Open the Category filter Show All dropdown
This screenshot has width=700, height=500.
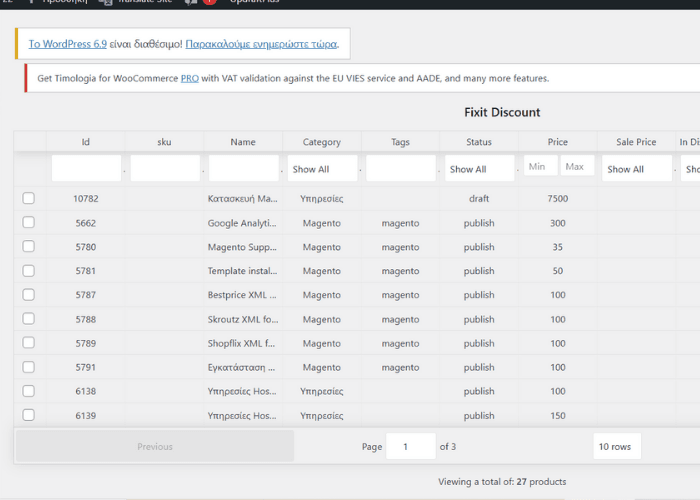(322, 169)
